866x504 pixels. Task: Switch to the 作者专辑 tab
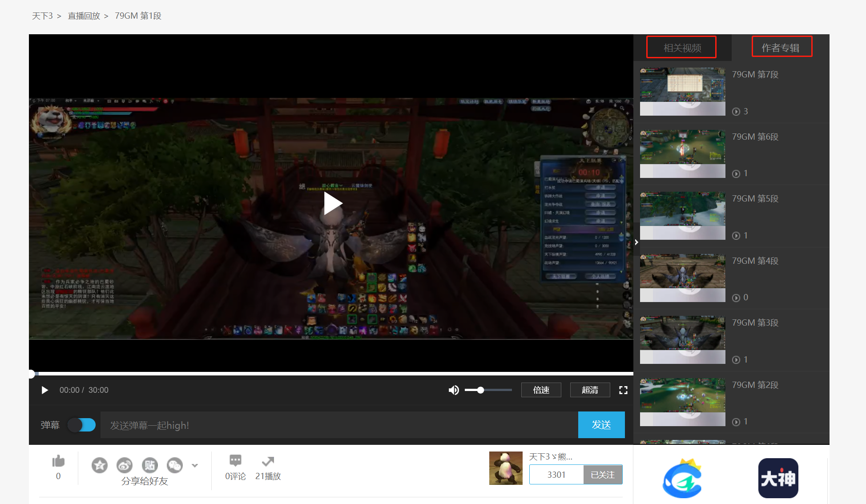coord(781,48)
